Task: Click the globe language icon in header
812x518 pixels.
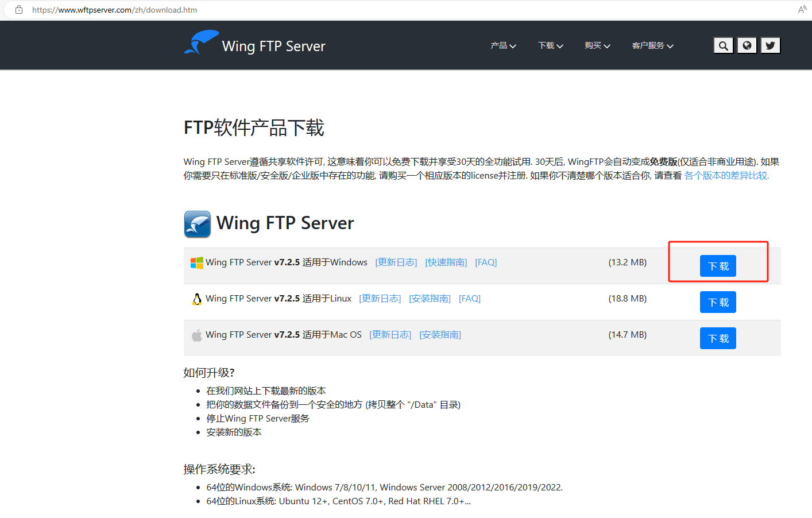Action: pos(747,45)
